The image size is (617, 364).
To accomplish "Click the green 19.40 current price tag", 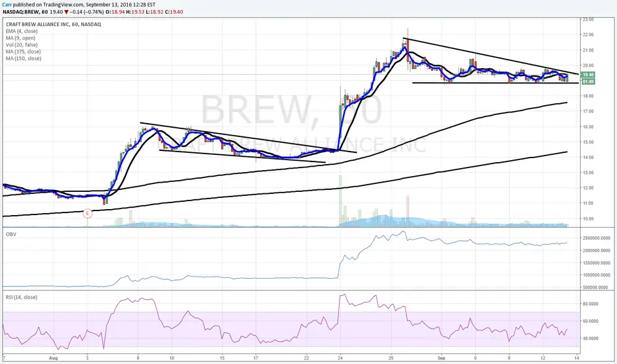I will click(x=588, y=75).
